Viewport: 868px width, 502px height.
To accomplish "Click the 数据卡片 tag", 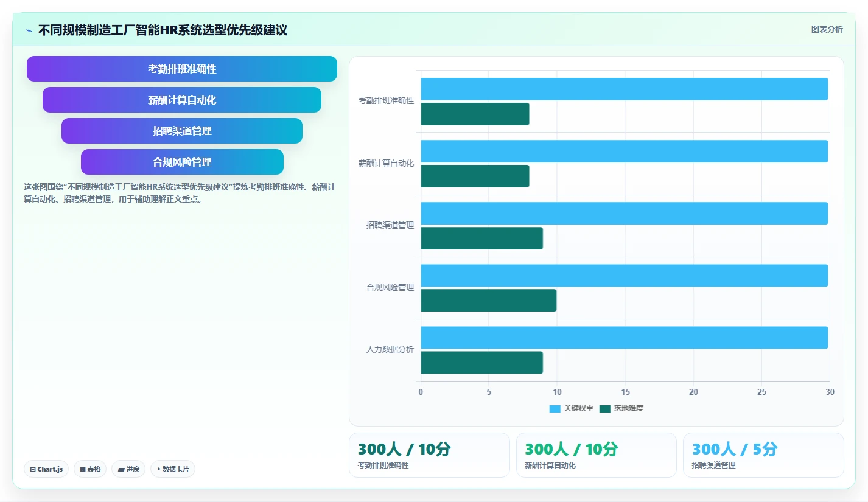I will (173, 469).
